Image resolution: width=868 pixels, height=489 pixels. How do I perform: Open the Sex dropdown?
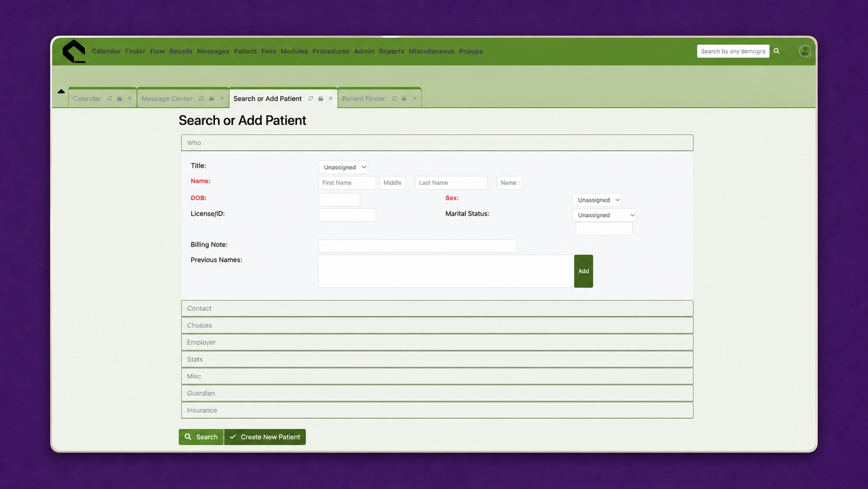tap(597, 200)
